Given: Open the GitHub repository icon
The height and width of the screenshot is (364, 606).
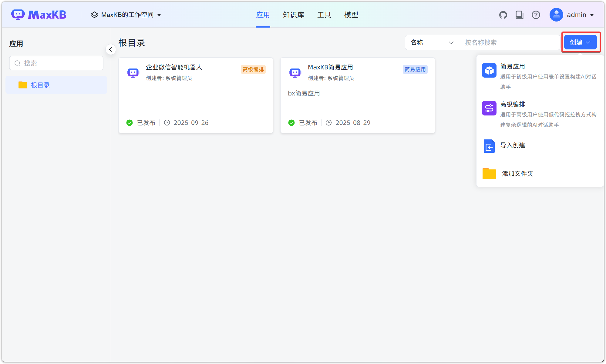Looking at the screenshot, I should [503, 15].
